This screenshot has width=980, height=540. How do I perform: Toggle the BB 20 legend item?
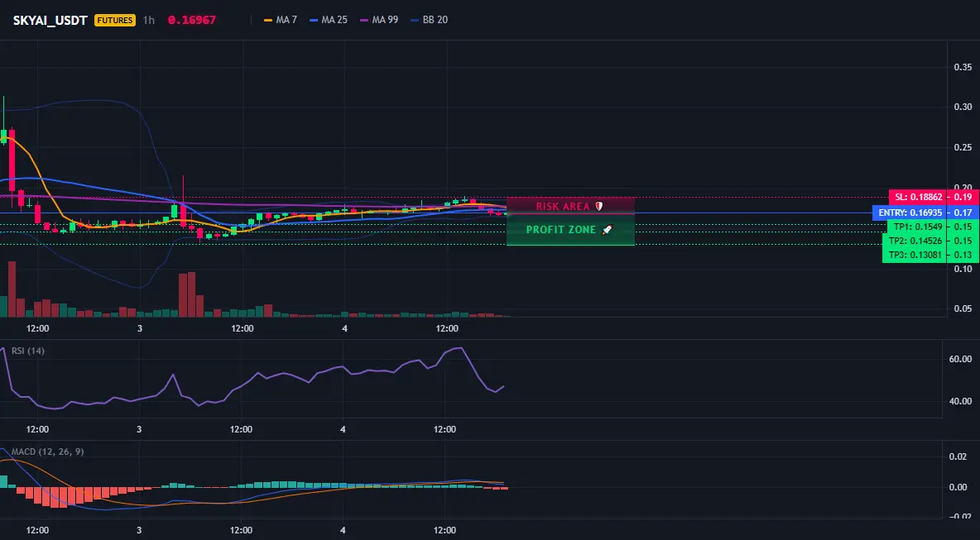coord(430,20)
